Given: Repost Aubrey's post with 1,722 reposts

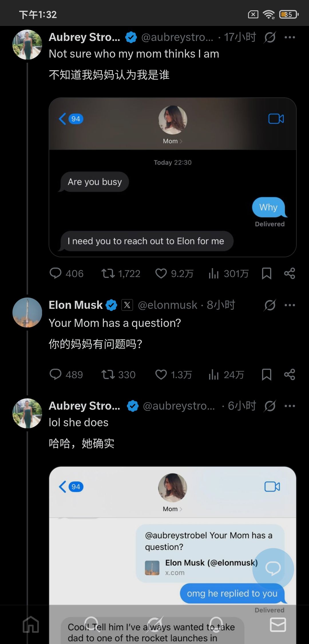Looking at the screenshot, I should pos(108,274).
